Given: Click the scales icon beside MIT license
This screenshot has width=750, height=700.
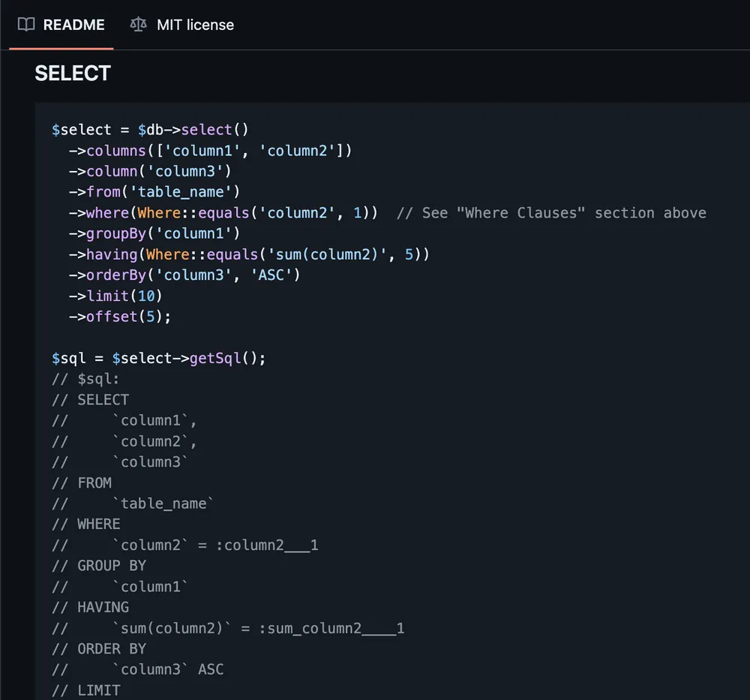Looking at the screenshot, I should pyautogui.click(x=138, y=25).
